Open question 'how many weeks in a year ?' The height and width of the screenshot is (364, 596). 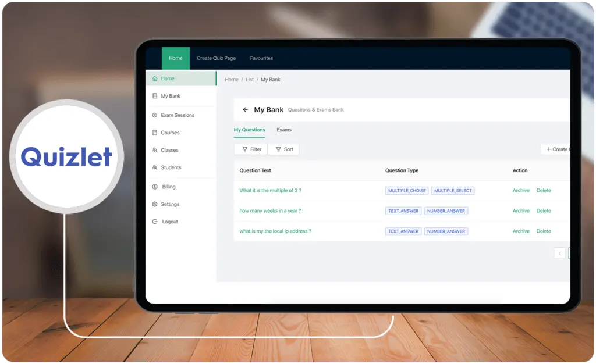[x=270, y=210]
